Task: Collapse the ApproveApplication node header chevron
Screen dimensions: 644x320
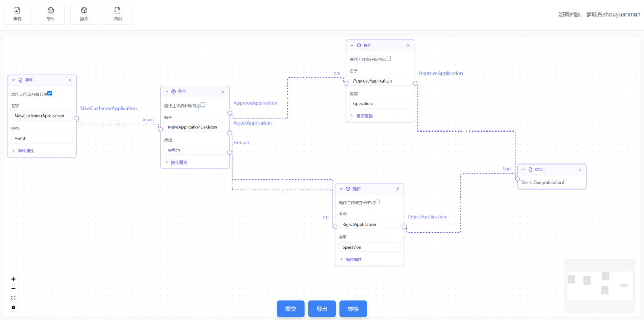Action: coord(352,45)
